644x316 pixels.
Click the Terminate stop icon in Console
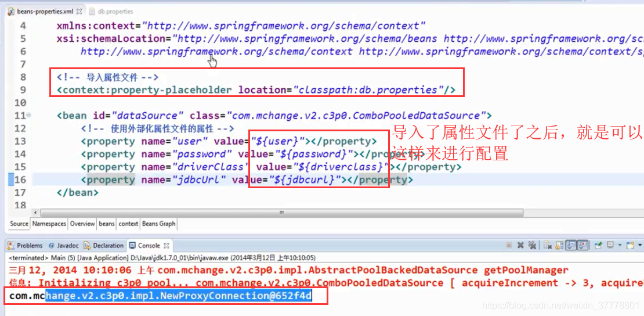click(509, 245)
